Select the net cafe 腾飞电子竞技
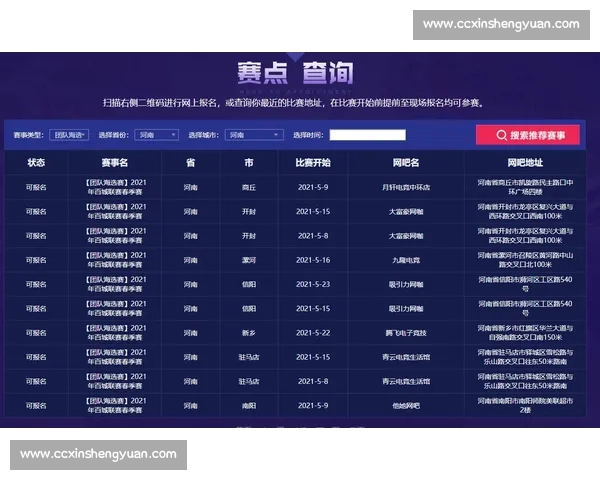The width and height of the screenshot is (600, 480). point(406,333)
